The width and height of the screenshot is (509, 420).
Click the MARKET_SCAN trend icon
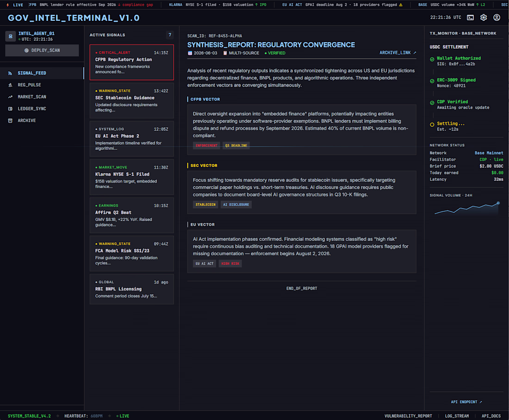click(10, 97)
